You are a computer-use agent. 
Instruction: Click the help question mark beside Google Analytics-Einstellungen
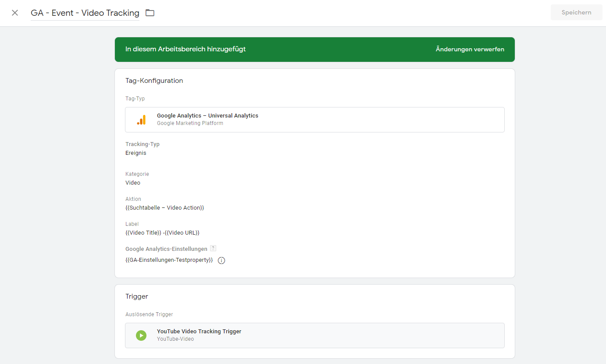[213, 248]
